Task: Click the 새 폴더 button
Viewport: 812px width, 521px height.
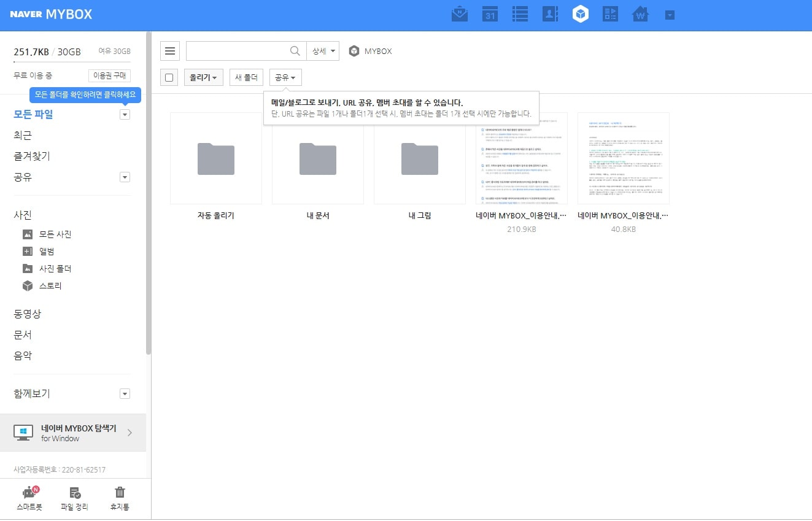Action: tap(246, 77)
